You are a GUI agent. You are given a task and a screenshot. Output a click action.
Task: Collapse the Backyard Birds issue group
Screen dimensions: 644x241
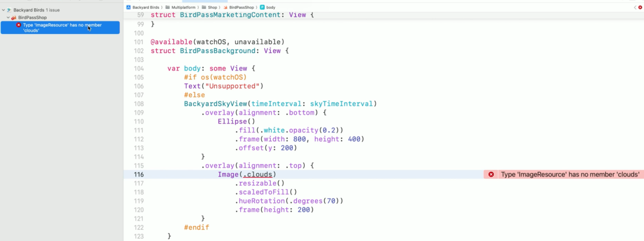coord(4,10)
